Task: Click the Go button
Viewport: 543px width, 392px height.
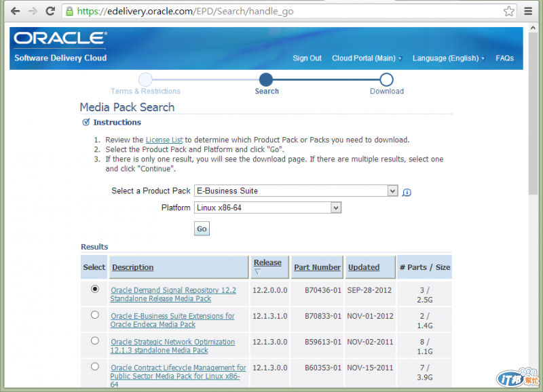Action: coord(202,229)
